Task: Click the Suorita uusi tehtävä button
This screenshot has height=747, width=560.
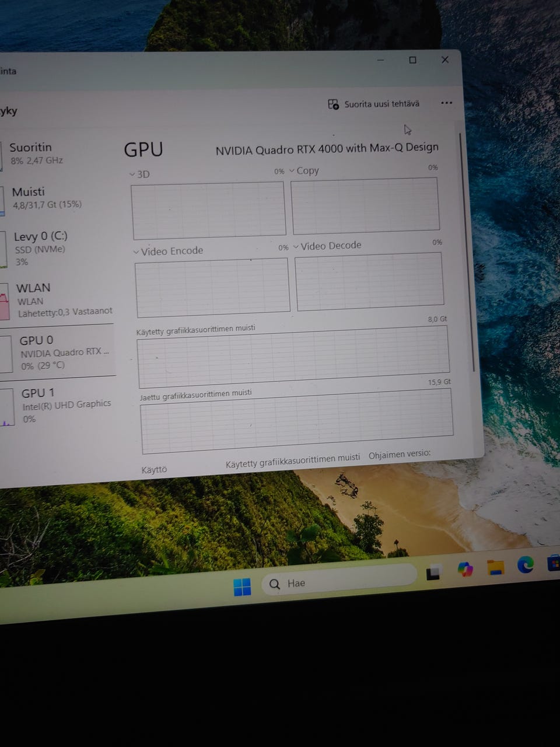Action: [374, 104]
